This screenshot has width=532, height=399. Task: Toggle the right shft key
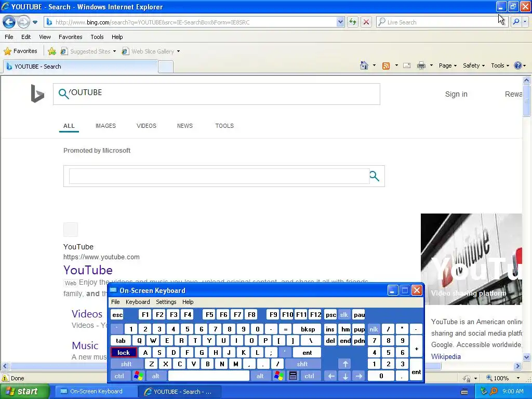pyautogui.click(x=302, y=364)
